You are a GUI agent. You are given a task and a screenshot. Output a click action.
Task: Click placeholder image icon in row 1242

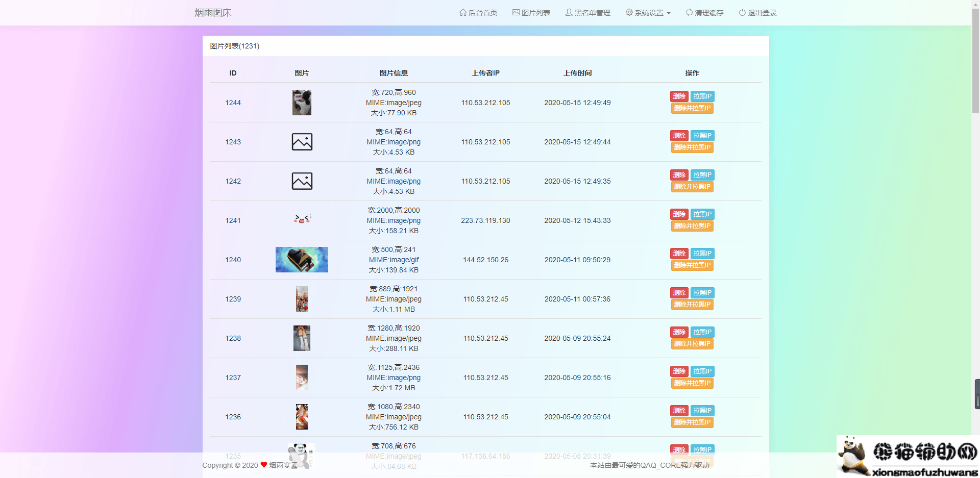click(x=302, y=181)
